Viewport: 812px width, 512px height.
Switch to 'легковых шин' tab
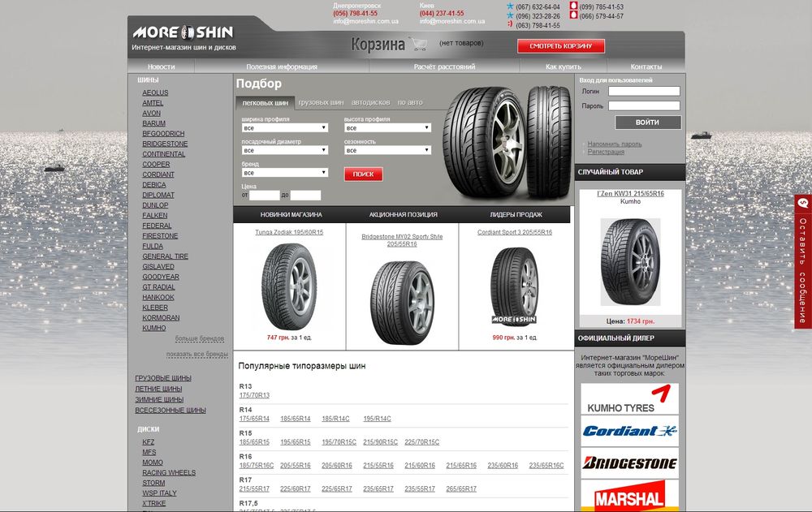click(x=266, y=102)
